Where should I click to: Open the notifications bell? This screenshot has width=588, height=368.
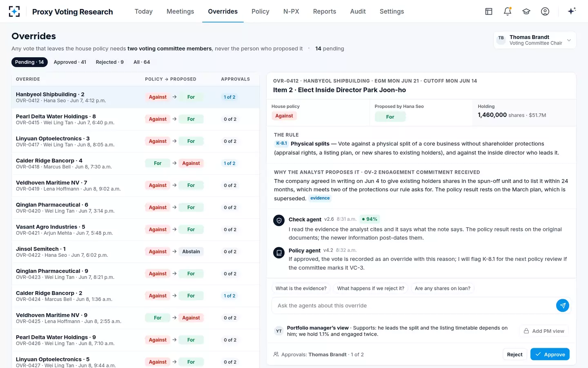point(508,11)
